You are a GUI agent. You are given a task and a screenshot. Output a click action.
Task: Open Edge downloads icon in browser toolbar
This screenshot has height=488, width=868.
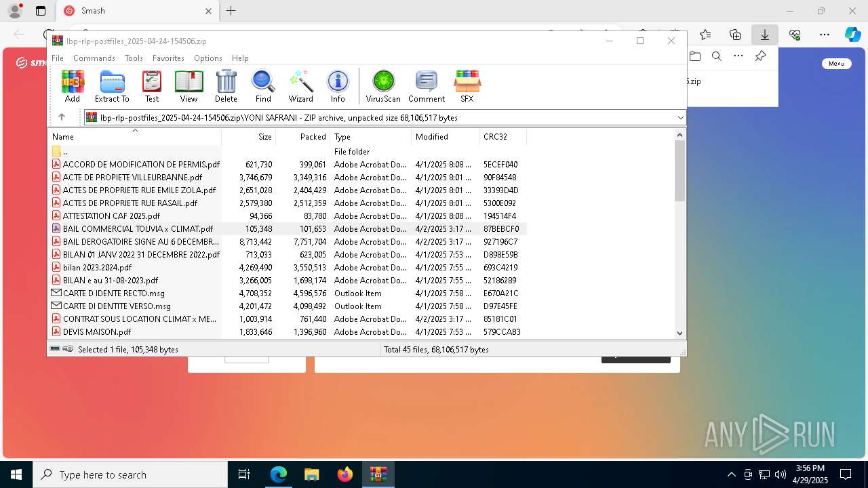tap(764, 35)
